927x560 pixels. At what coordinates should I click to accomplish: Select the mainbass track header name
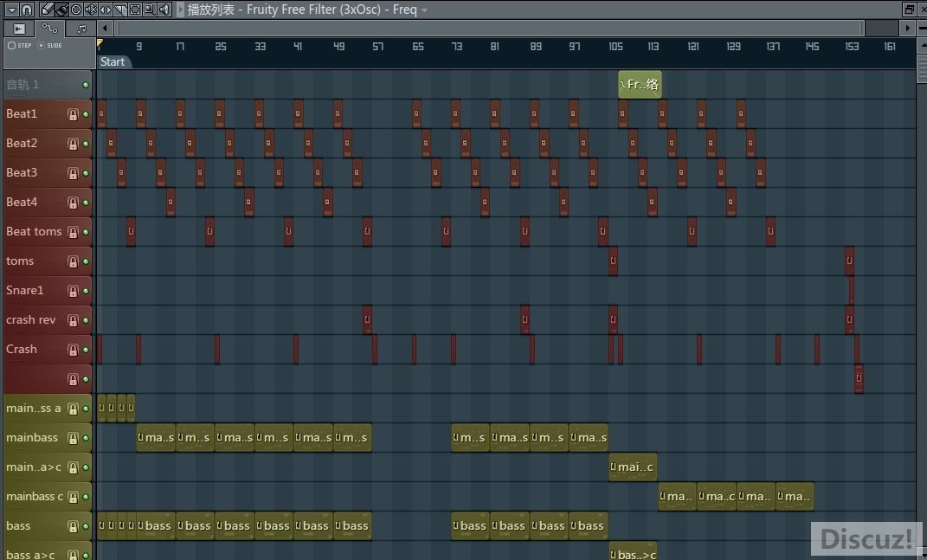click(x=32, y=438)
